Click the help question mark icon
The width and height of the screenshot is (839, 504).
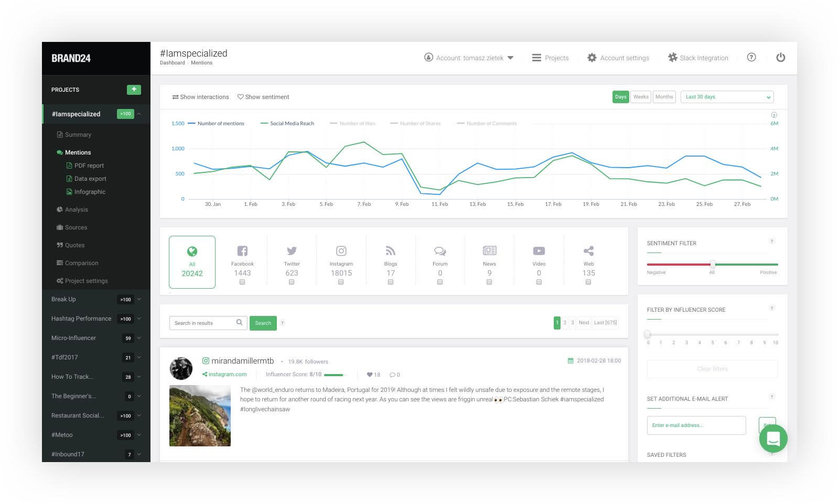(751, 58)
